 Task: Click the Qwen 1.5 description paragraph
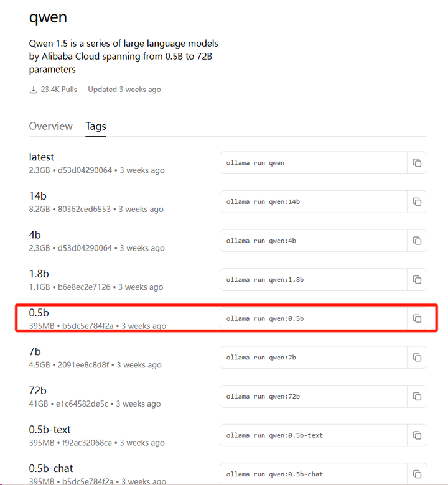coord(124,57)
